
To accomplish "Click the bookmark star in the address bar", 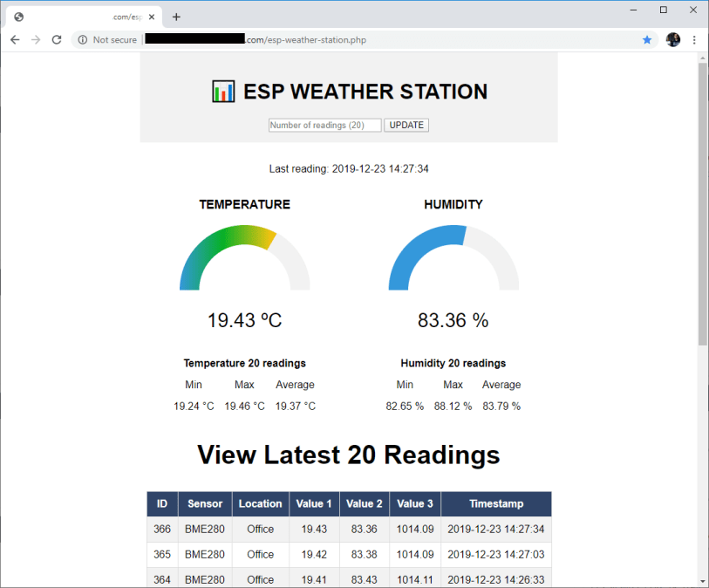I will (x=646, y=39).
